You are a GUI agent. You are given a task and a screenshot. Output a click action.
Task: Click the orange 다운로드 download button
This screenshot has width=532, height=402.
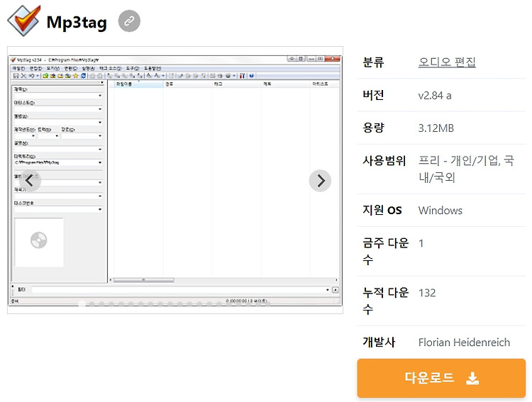click(x=441, y=378)
